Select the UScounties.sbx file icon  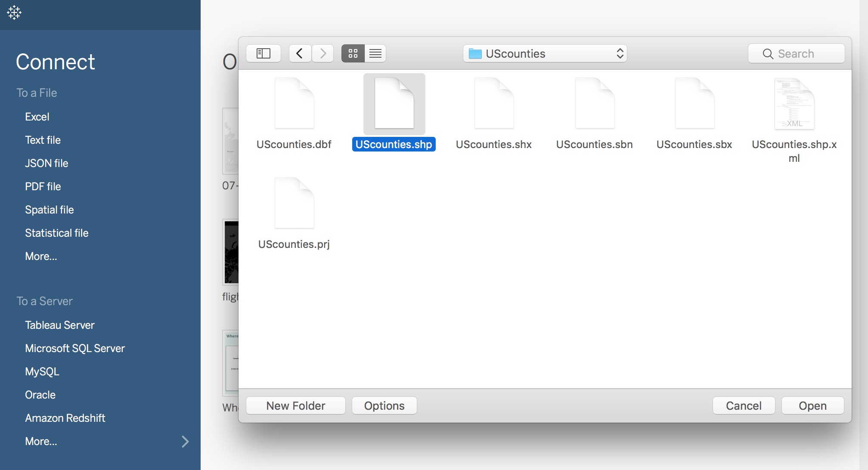click(694, 104)
